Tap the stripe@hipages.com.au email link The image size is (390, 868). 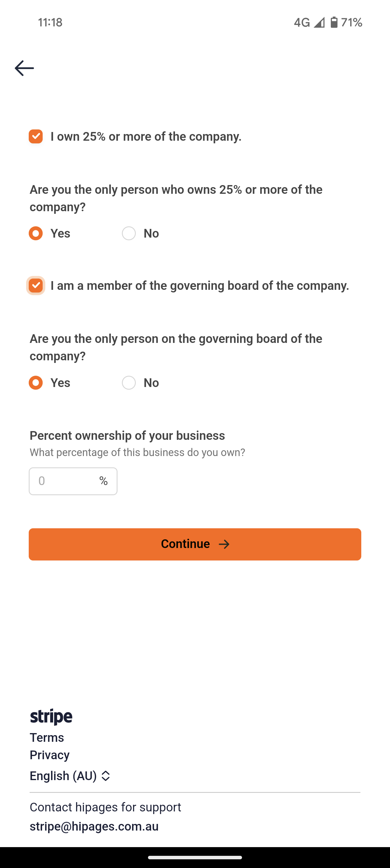tap(94, 826)
